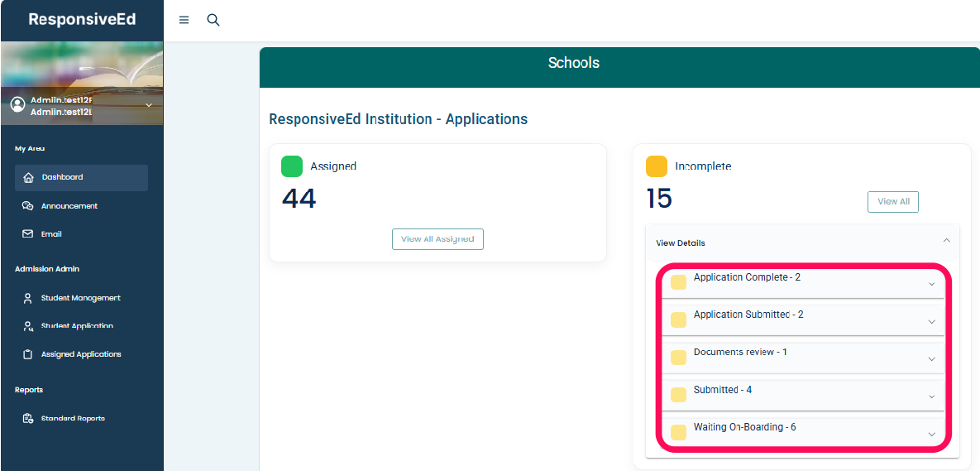Click the admin user avatar icon

[17, 105]
